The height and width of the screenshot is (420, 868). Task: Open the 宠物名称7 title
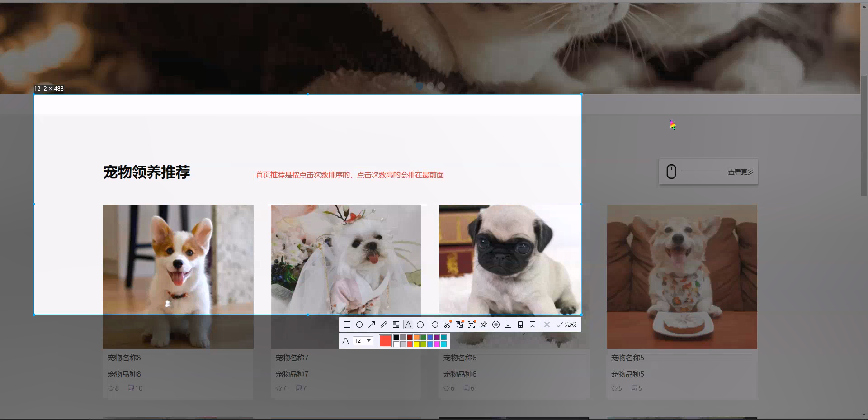pyautogui.click(x=292, y=358)
